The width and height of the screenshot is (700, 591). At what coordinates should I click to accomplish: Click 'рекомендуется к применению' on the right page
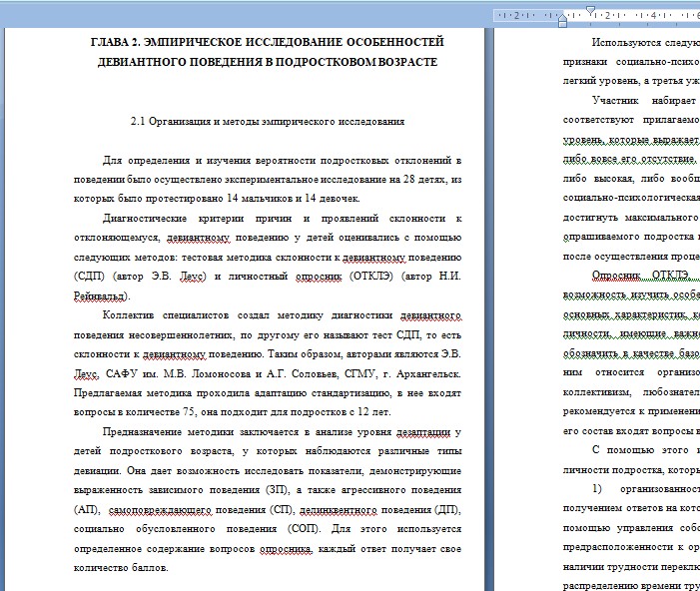pos(631,411)
